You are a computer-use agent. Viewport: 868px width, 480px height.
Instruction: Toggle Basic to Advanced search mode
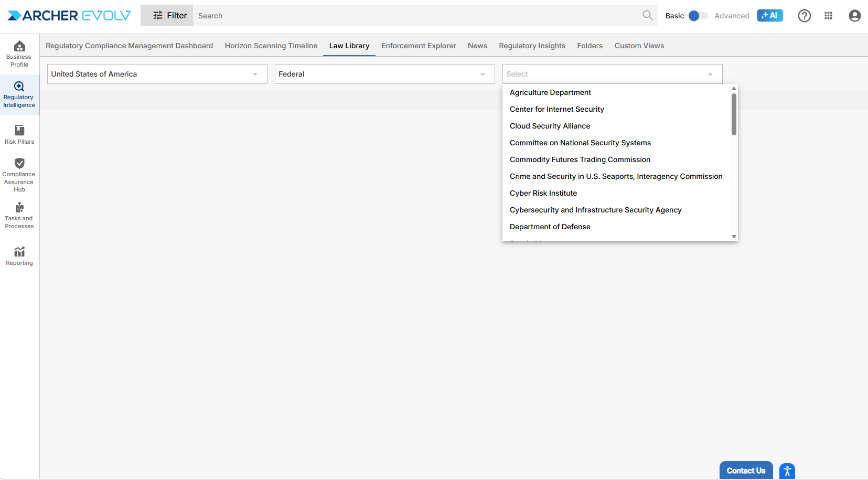698,16
